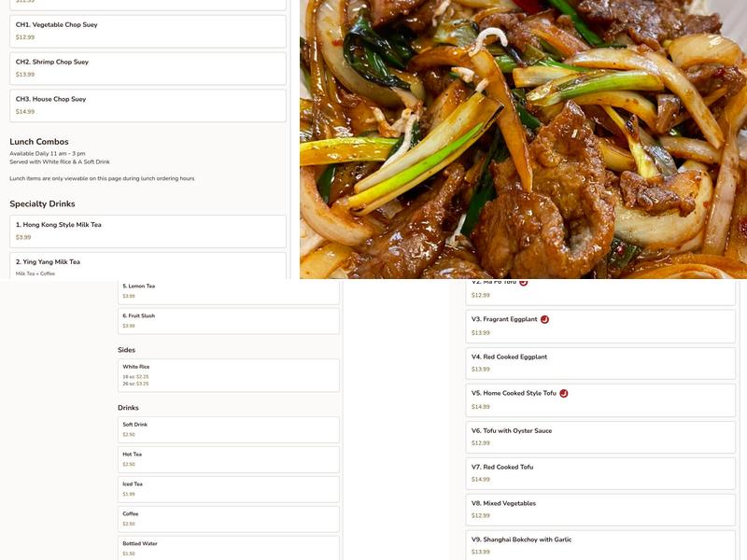Open the White Rice side item
Screen dimensions: 747x560
pyautogui.click(x=228, y=375)
